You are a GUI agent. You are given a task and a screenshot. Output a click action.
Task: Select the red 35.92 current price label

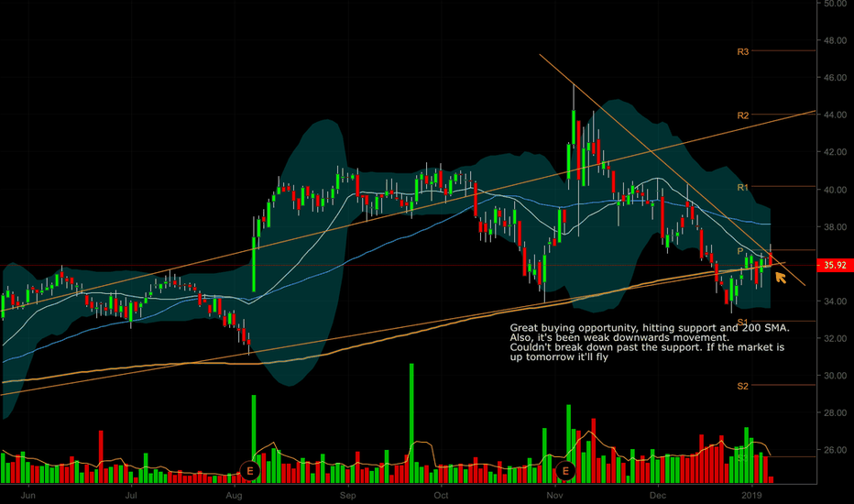(x=835, y=266)
